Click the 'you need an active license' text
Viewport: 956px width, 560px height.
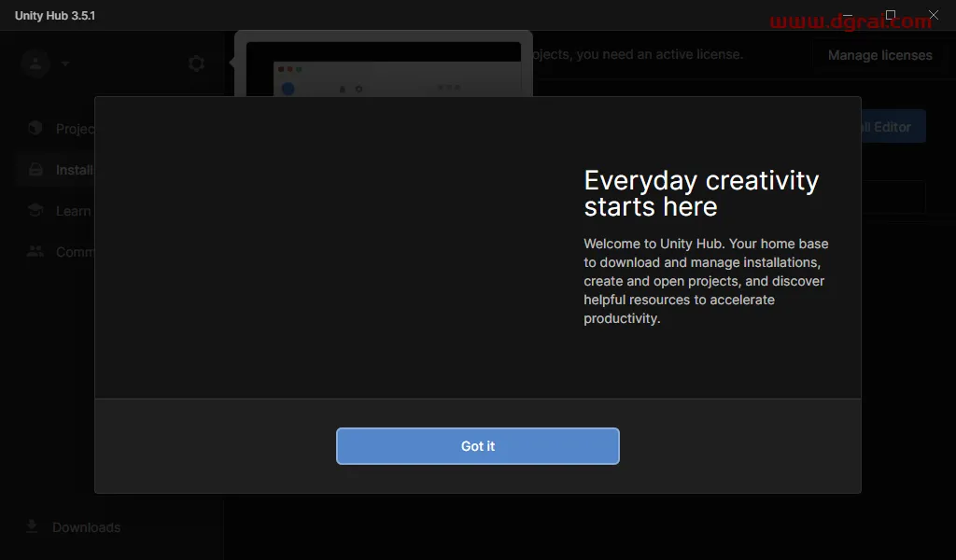(660, 54)
